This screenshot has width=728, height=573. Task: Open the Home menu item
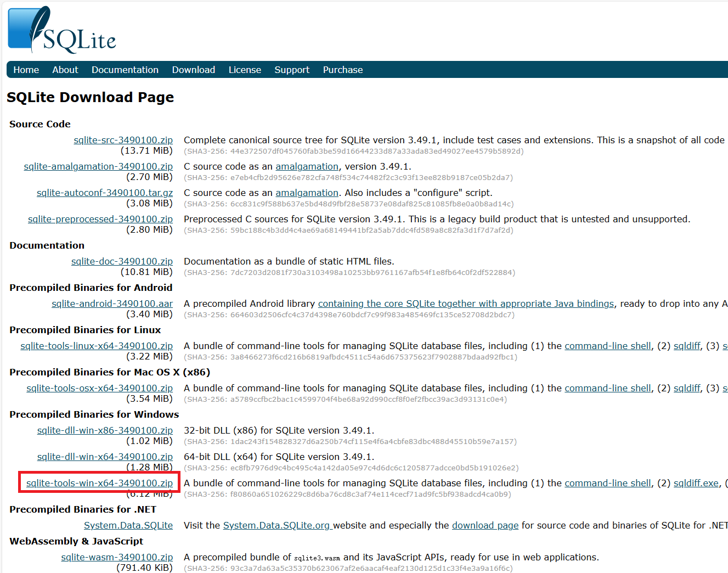[x=26, y=70]
